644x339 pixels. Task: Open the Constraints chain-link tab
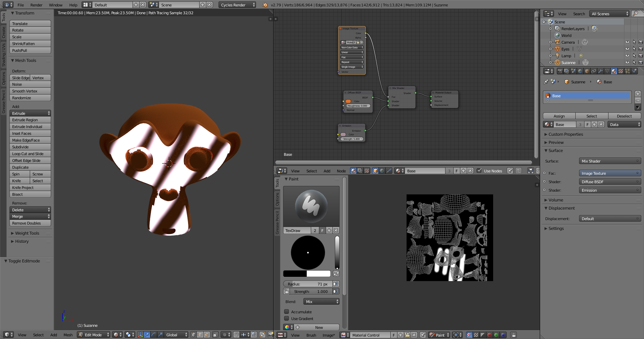594,71
